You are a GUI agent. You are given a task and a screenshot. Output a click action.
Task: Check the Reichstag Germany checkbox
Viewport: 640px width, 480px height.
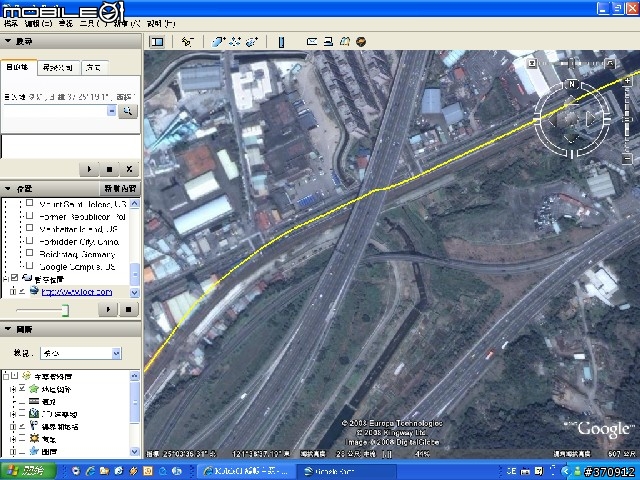(x=29, y=253)
